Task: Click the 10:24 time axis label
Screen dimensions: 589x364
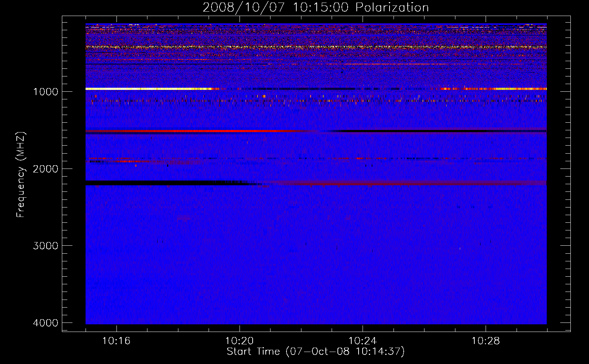Action: pos(363,341)
